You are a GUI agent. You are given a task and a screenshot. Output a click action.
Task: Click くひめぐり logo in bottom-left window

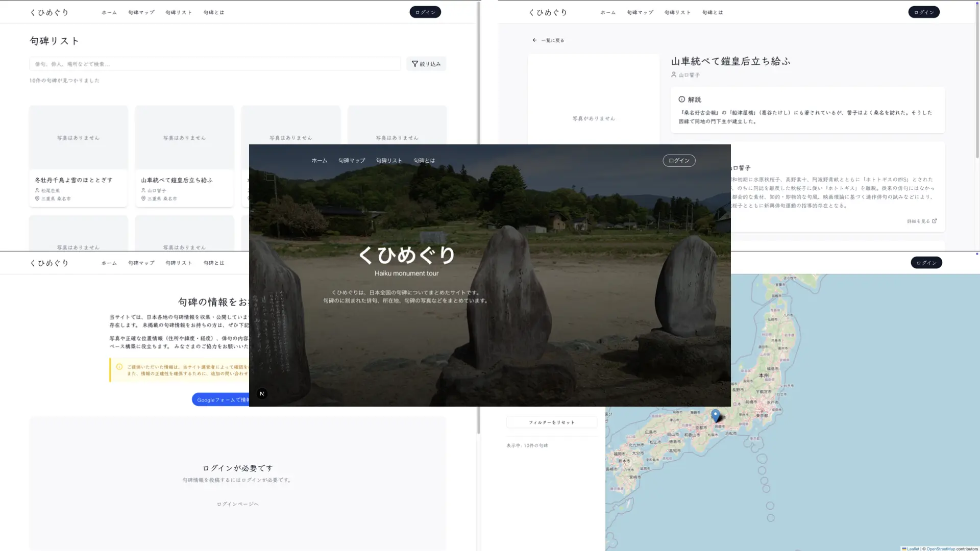click(x=49, y=263)
